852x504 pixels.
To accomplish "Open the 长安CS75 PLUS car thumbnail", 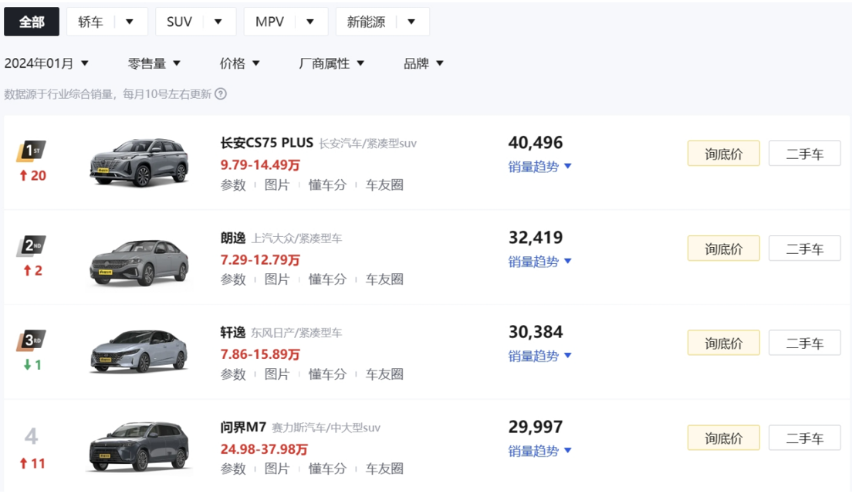I will (139, 163).
